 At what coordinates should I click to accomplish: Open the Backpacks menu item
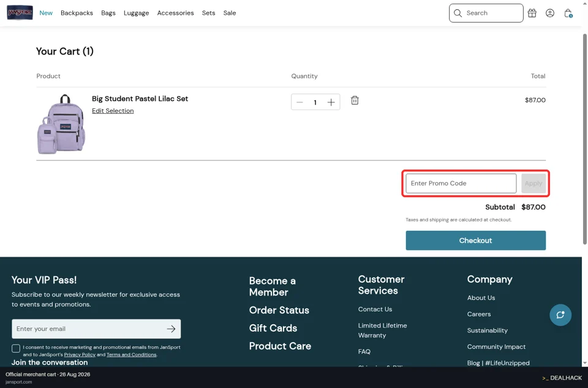(77, 13)
